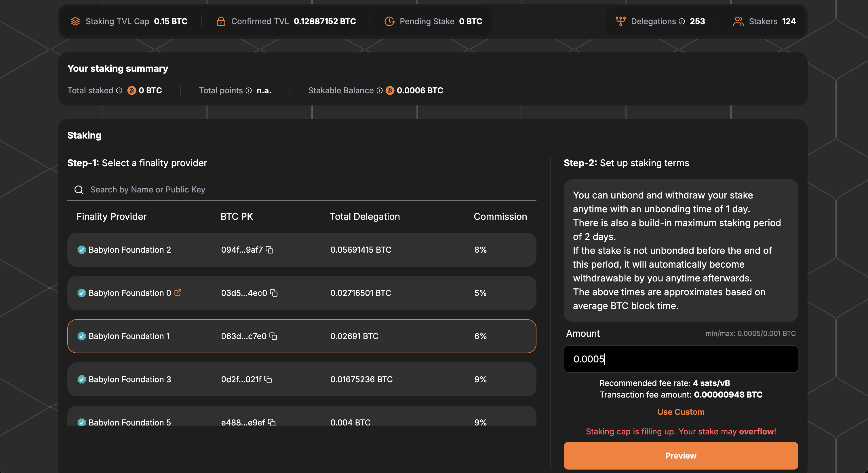868x473 pixels.
Task: Click the min/max 0.0005/0.001 BTC label
Action: [751, 333]
